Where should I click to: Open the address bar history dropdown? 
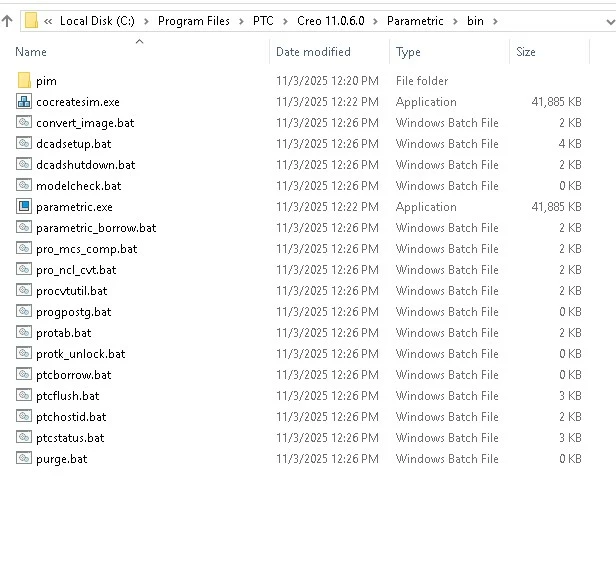point(610,22)
